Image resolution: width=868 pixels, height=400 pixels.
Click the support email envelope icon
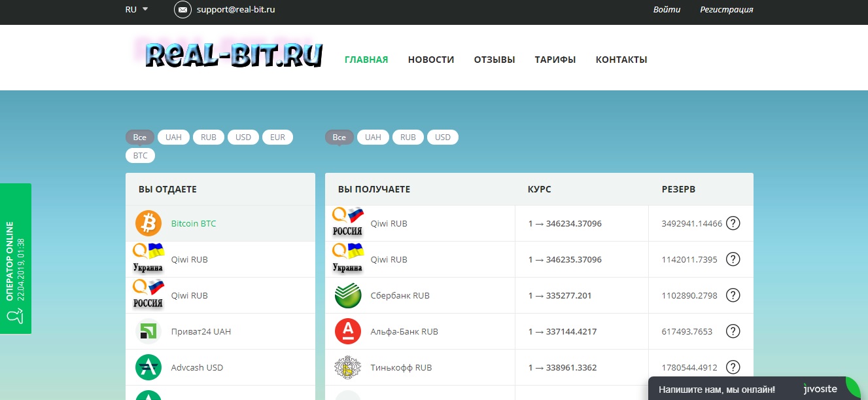(182, 10)
